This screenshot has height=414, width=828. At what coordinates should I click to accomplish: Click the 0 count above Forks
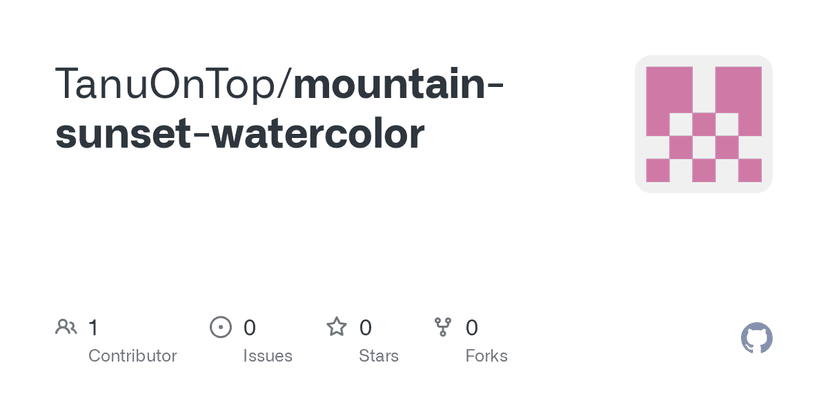point(472,327)
